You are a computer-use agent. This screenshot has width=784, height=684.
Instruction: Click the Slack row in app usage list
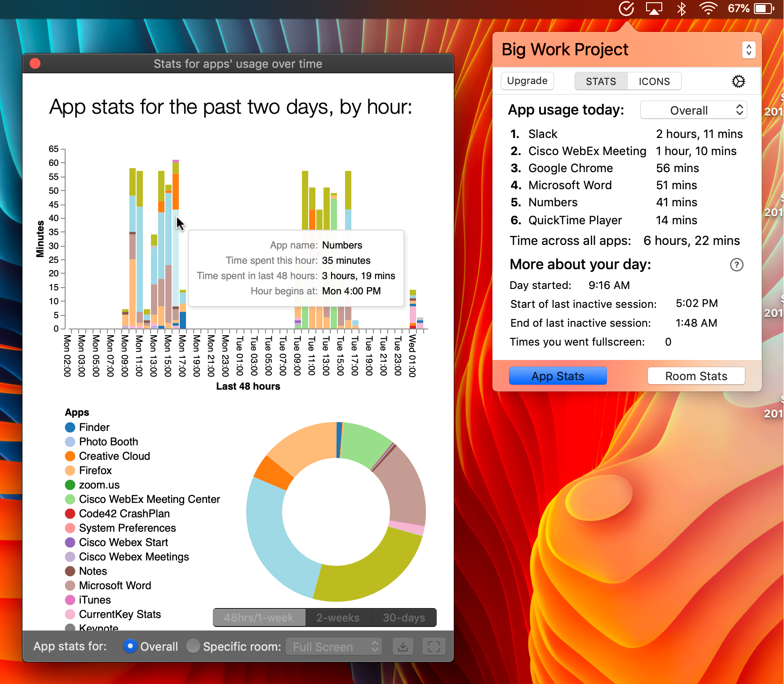[626, 134]
